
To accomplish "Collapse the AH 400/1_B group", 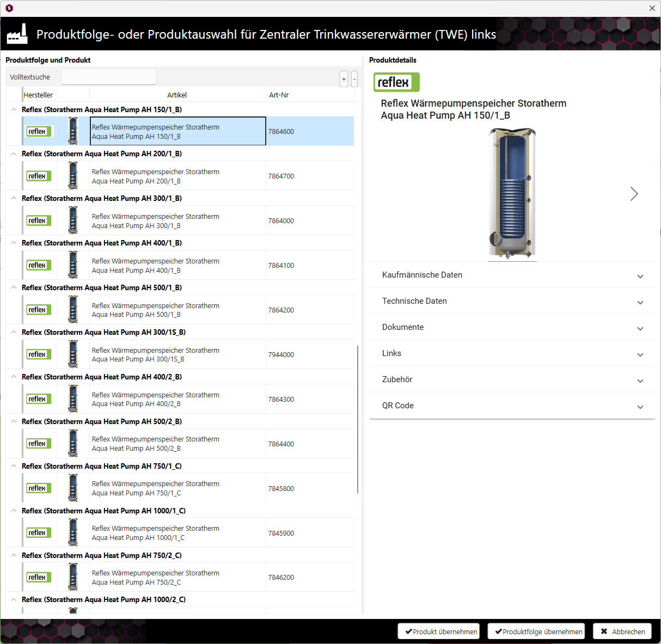I will click(x=14, y=243).
